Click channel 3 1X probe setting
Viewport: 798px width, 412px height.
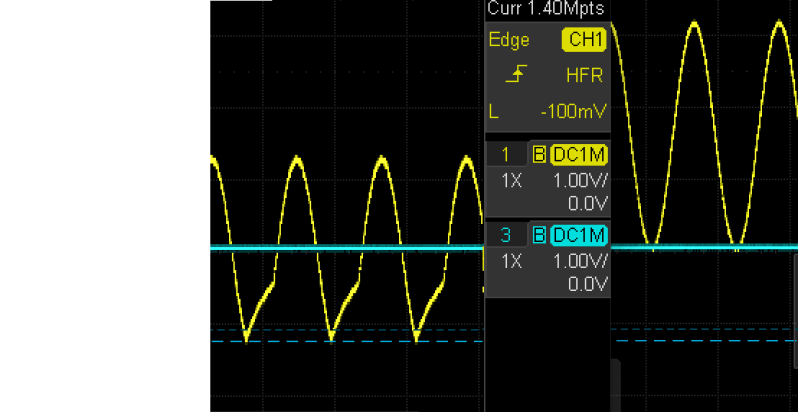point(511,261)
